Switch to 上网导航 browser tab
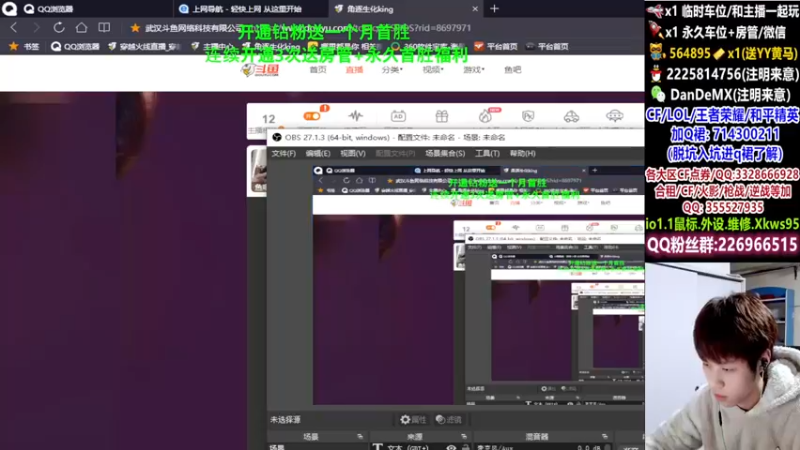The width and height of the screenshot is (800, 450). [250, 9]
